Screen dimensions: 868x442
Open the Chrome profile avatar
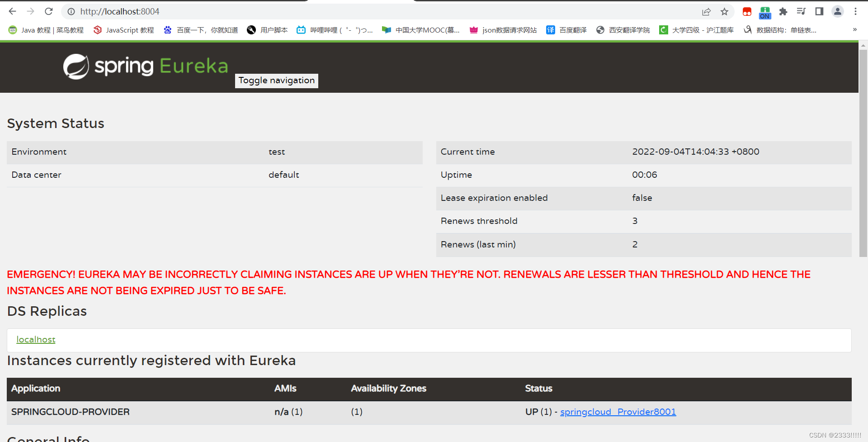point(837,12)
